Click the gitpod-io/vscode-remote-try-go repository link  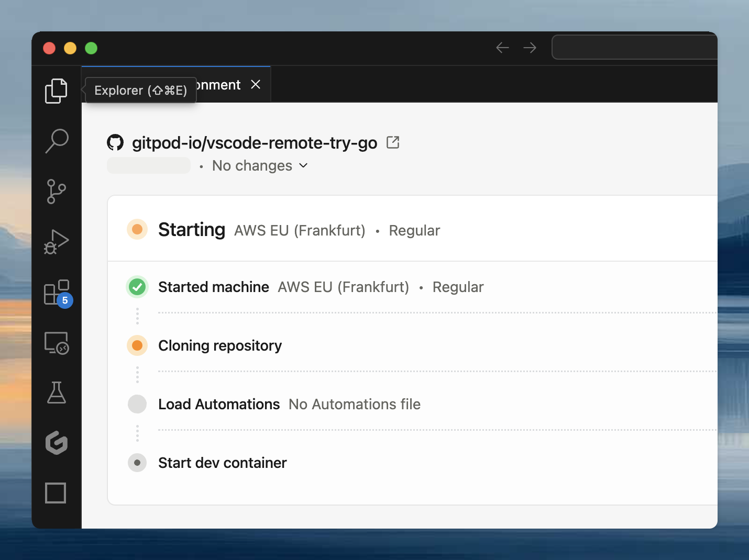click(x=255, y=142)
